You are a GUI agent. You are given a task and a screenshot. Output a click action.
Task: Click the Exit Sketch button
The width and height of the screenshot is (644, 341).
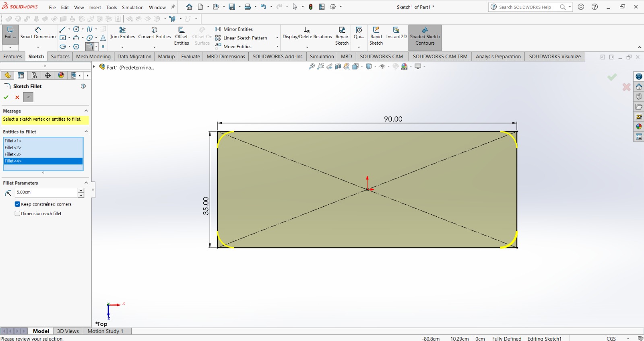pyautogui.click(x=10, y=33)
